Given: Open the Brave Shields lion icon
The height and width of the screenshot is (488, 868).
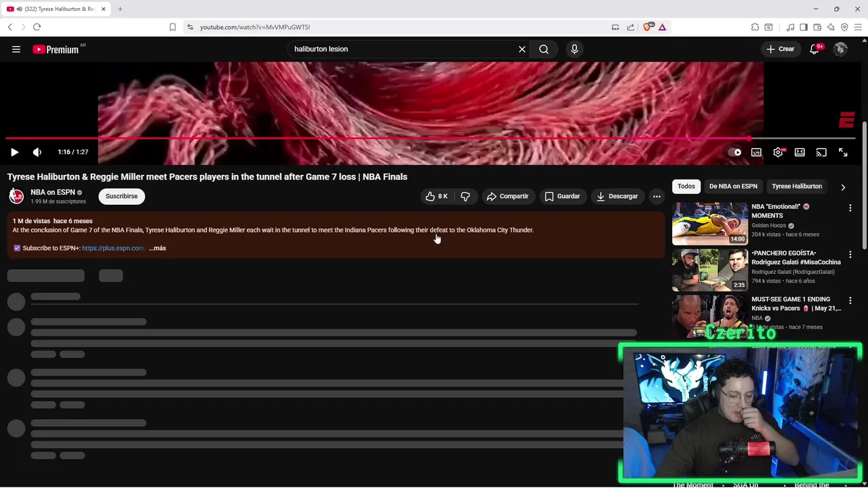Looking at the screenshot, I should [x=648, y=26].
